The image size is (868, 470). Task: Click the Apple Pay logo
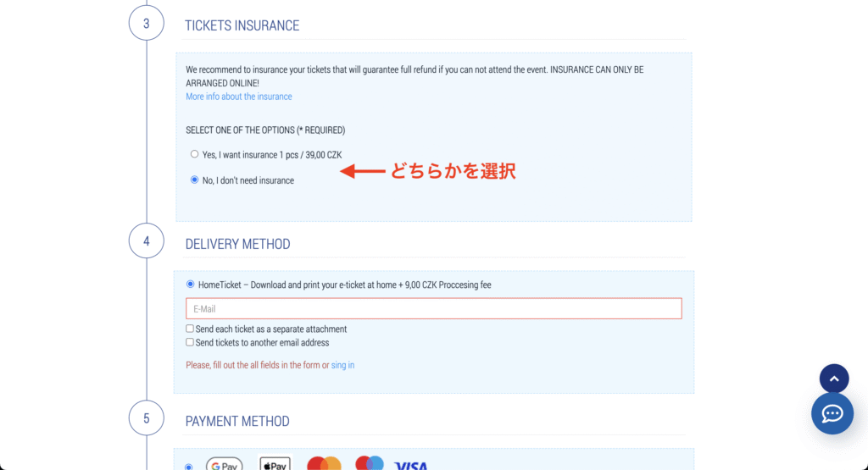275,465
